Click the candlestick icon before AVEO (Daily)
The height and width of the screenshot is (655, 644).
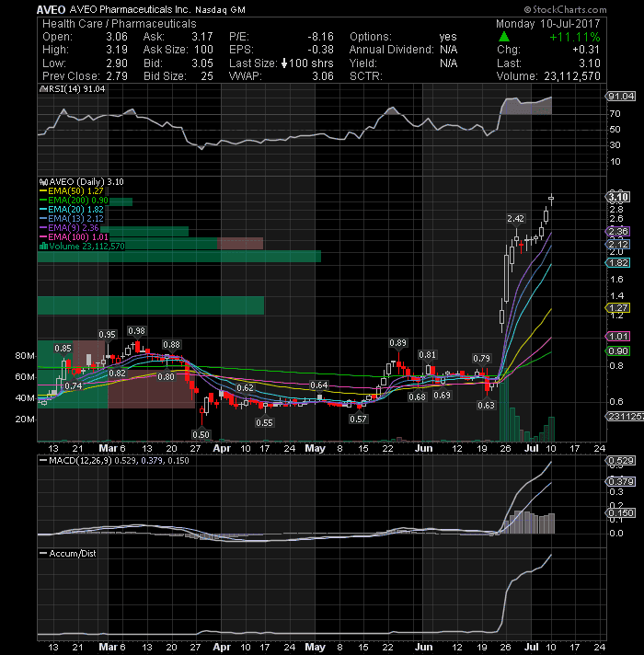43,182
